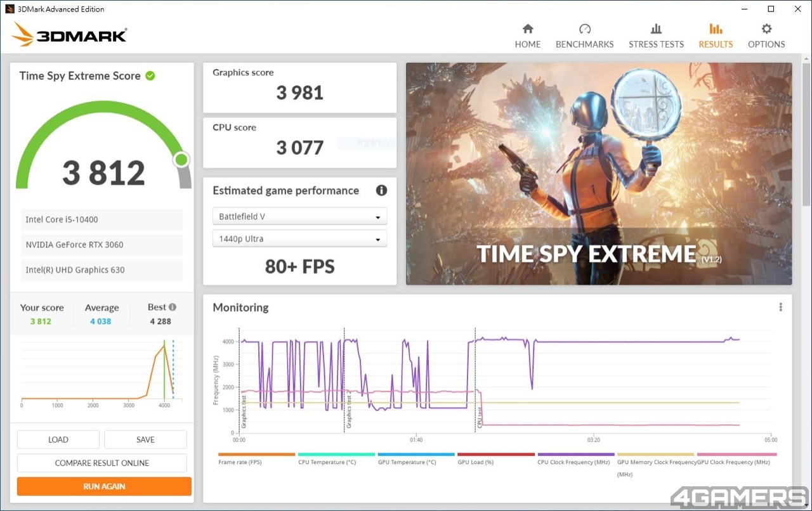Click the Intel Core i5-10400 entry

point(102,219)
